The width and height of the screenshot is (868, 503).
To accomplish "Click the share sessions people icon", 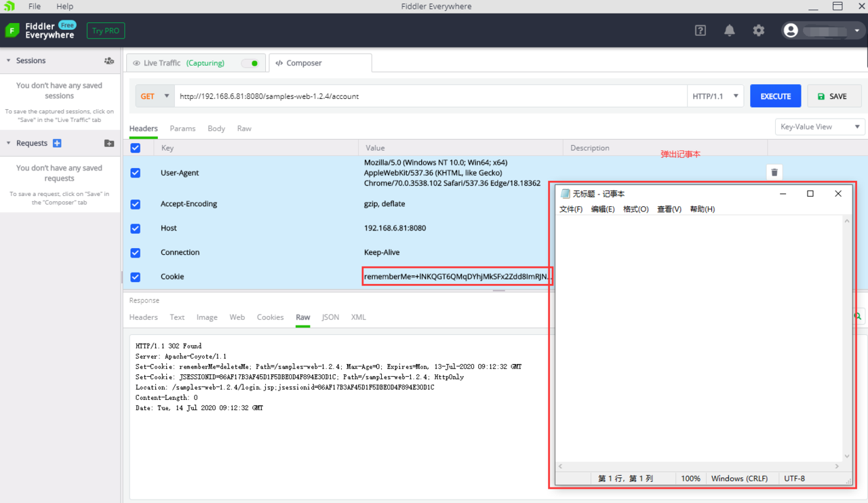I will [x=109, y=60].
